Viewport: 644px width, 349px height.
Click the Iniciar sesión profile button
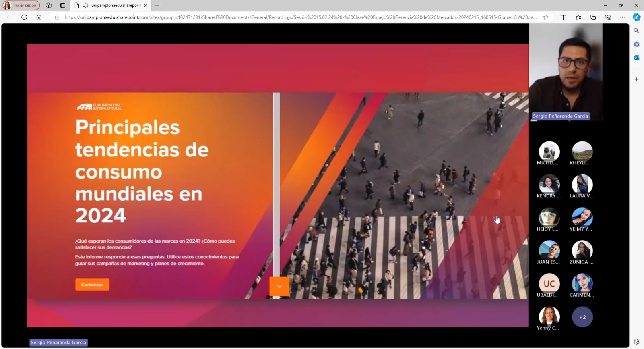pyautogui.click(x=21, y=5)
